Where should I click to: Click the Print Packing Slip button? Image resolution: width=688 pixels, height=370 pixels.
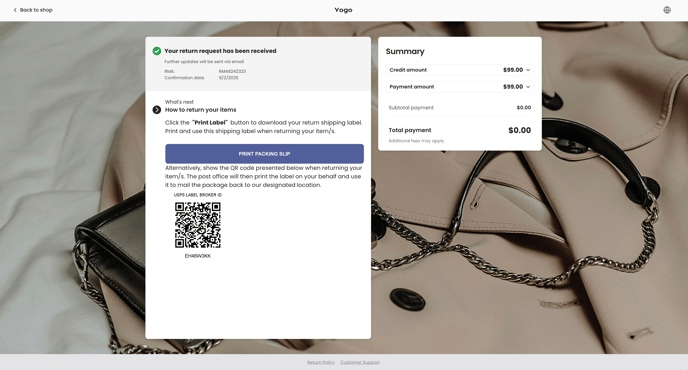(x=264, y=154)
